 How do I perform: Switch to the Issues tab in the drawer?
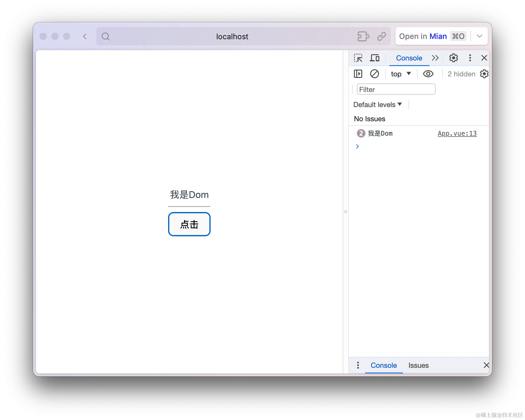tap(419, 365)
